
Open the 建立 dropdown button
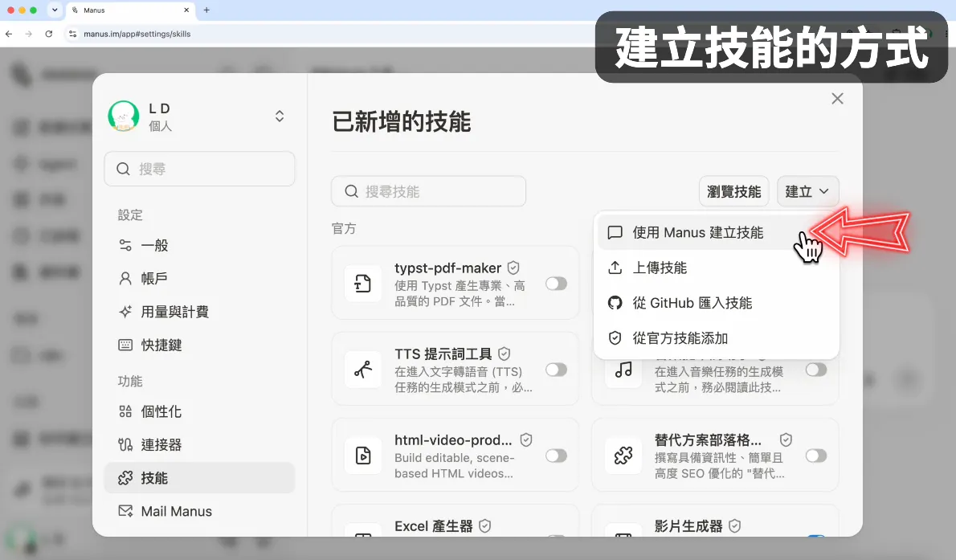[x=807, y=191]
